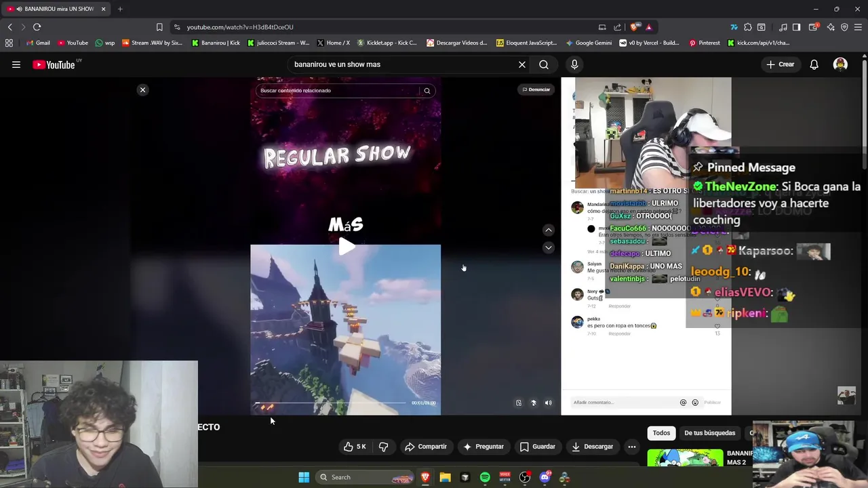The width and height of the screenshot is (868, 488).
Task: Open the Brave VPN shield icon
Action: coord(844,27)
